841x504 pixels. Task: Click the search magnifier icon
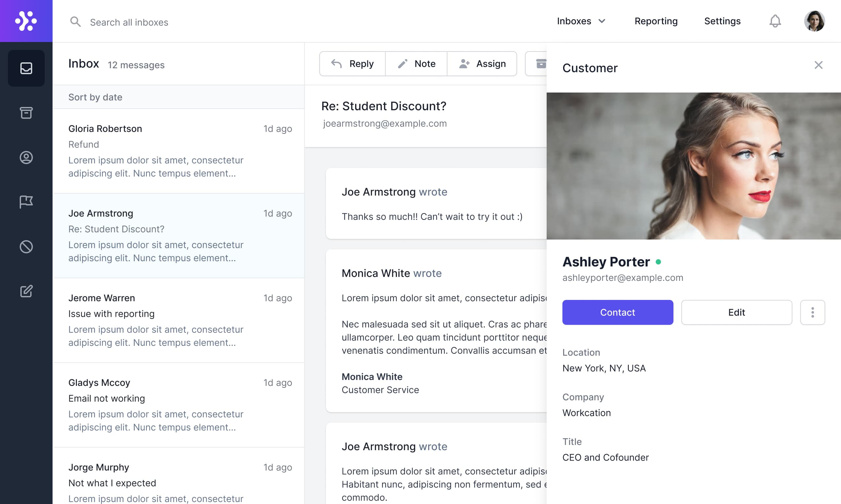(x=76, y=21)
